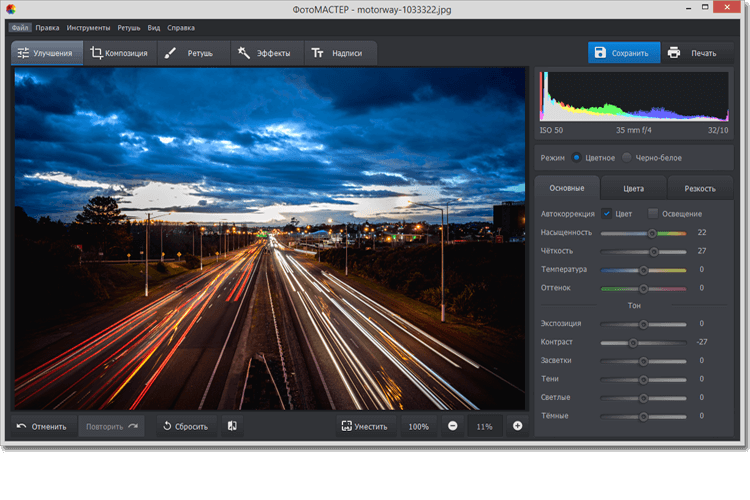The image size is (750, 500).
Task: Click the Уместить fit-to-screen button
Action: (364, 426)
